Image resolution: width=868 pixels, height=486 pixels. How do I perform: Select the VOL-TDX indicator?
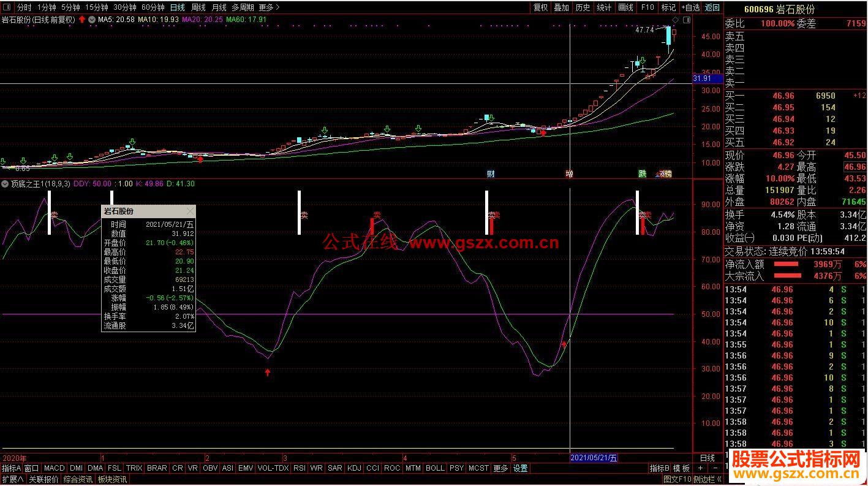coord(273,468)
